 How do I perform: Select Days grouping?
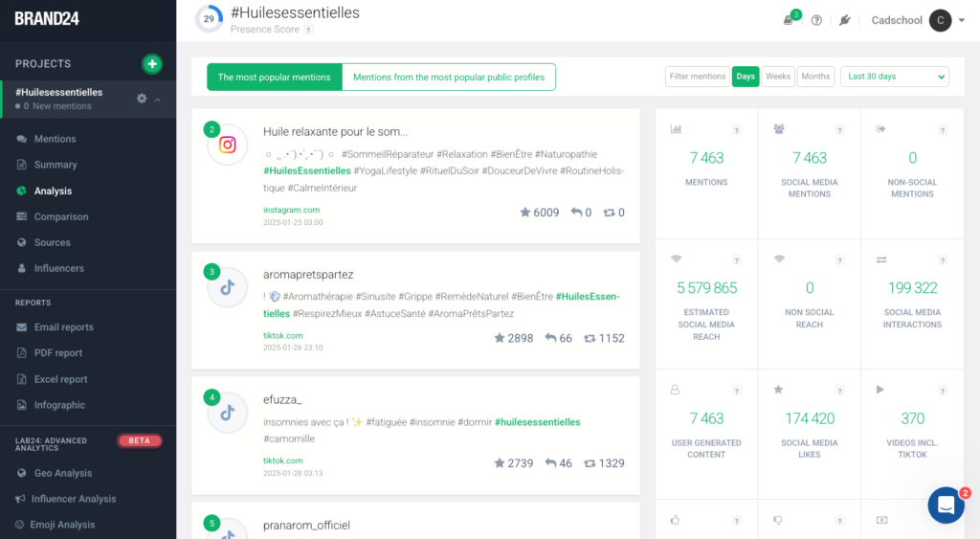[745, 77]
